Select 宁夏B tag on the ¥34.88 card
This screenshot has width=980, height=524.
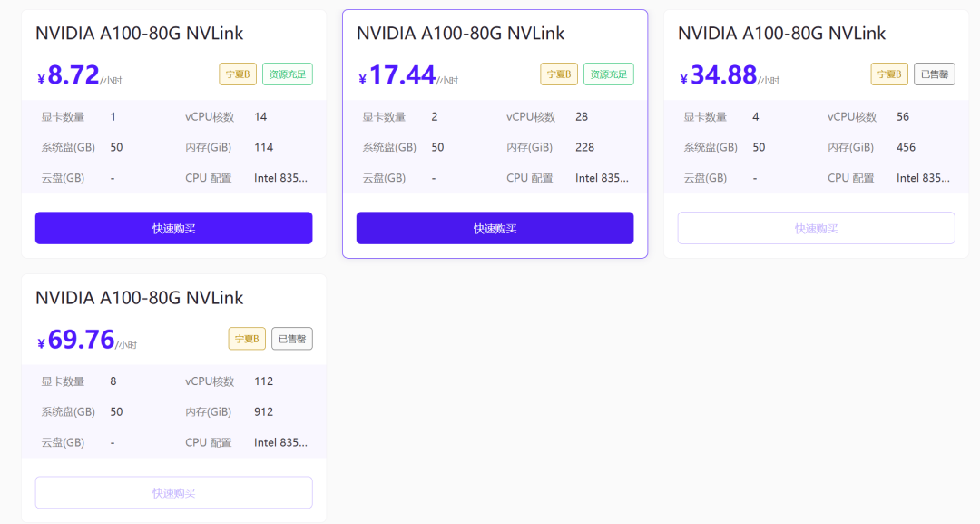tap(889, 74)
